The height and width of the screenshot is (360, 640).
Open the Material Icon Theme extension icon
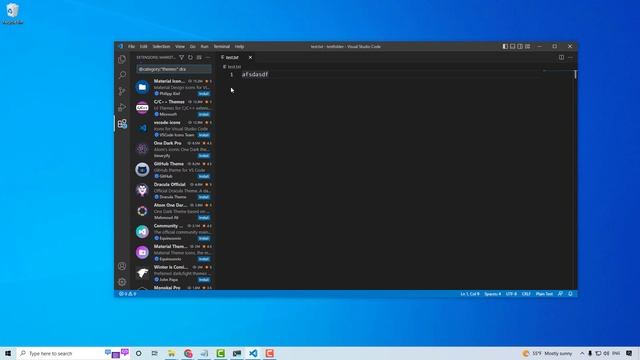pyautogui.click(x=142, y=87)
